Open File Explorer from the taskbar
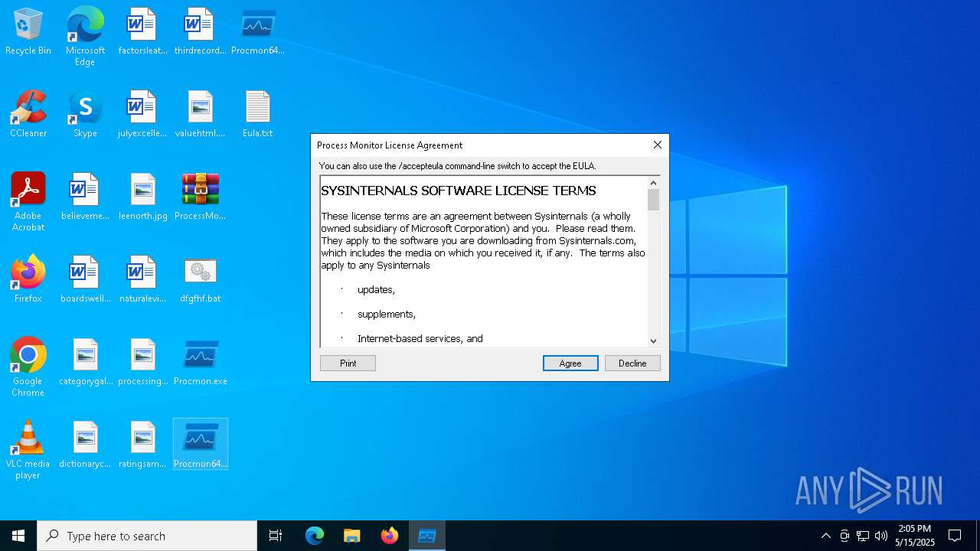980x551 pixels. tap(352, 536)
